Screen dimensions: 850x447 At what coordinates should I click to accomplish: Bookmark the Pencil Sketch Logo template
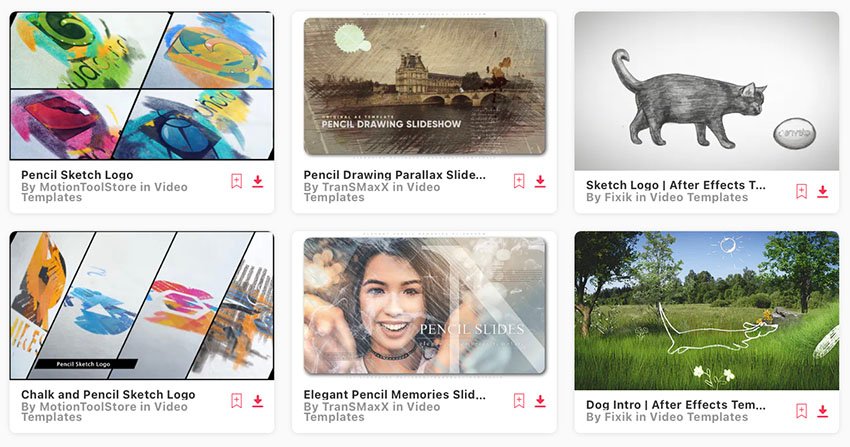pyautogui.click(x=236, y=181)
